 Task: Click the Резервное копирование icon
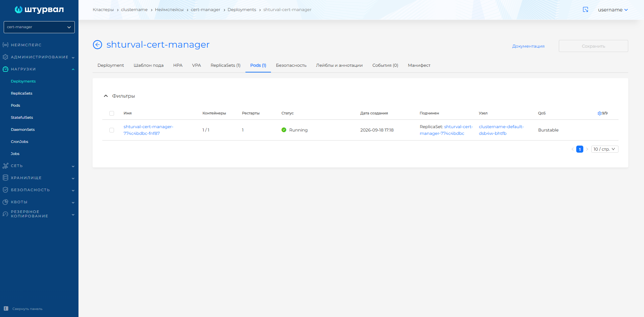pos(5,214)
